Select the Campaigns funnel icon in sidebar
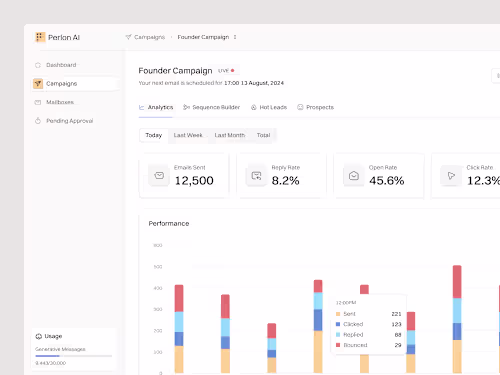Image resolution: width=500 pixels, height=375 pixels. tap(38, 84)
